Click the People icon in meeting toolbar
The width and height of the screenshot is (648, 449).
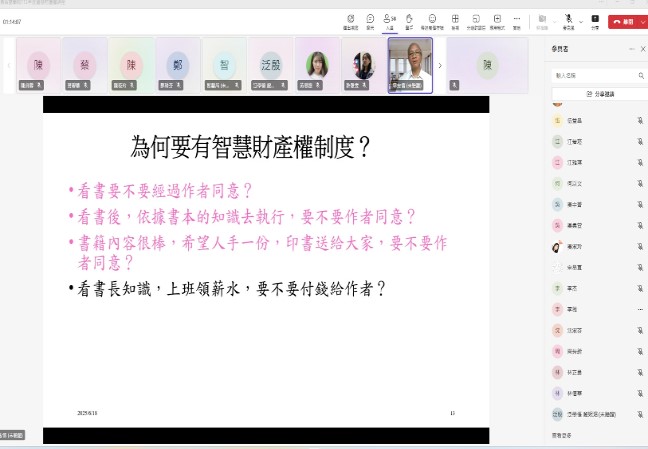coord(390,20)
